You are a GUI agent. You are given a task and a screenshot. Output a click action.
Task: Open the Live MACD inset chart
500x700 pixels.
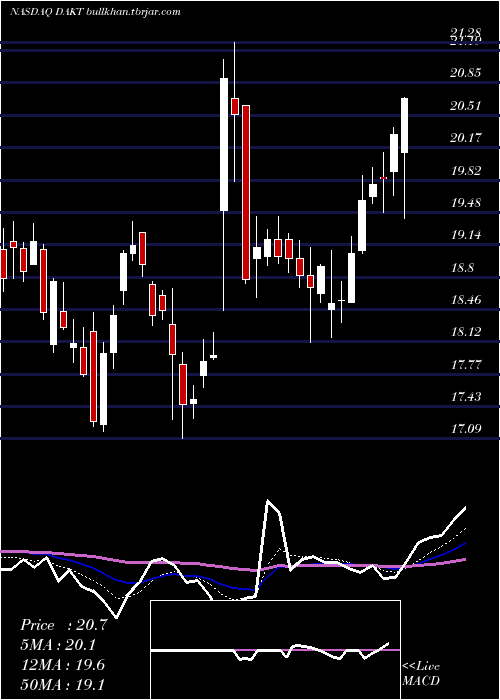(x=275, y=650)
